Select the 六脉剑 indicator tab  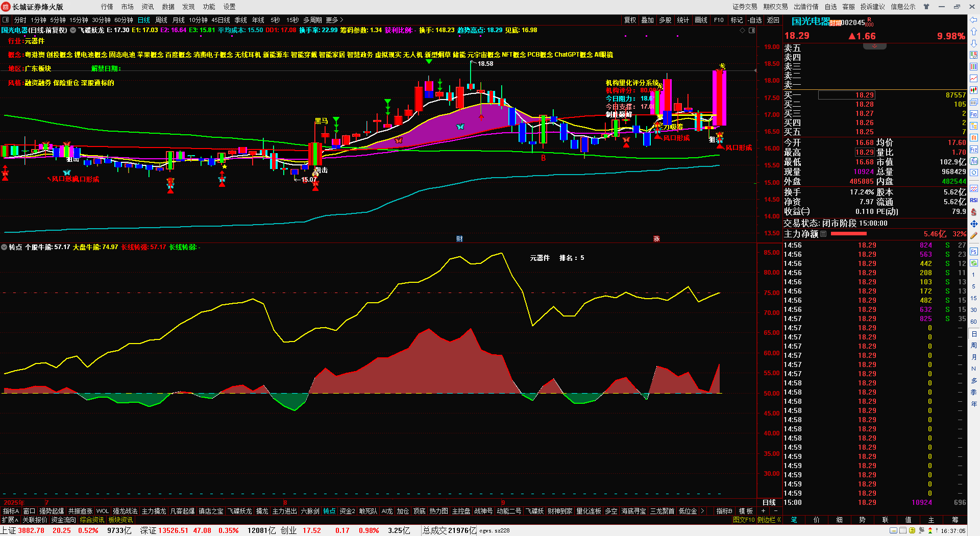coord(310,511)
